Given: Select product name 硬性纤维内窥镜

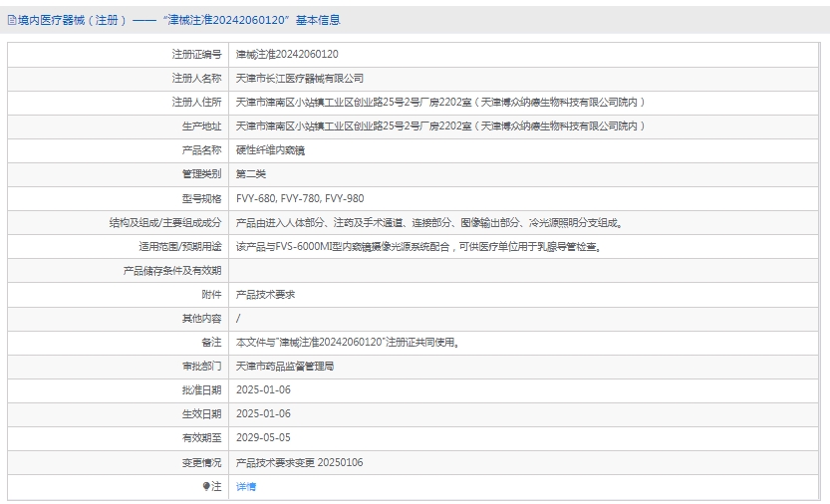Looking at the screenshot, I should point(269,150).
